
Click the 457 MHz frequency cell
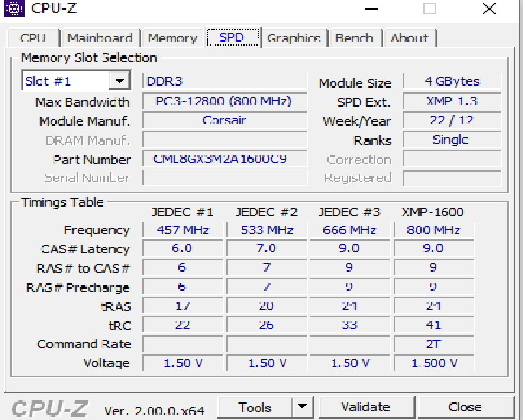click(183, 230)
